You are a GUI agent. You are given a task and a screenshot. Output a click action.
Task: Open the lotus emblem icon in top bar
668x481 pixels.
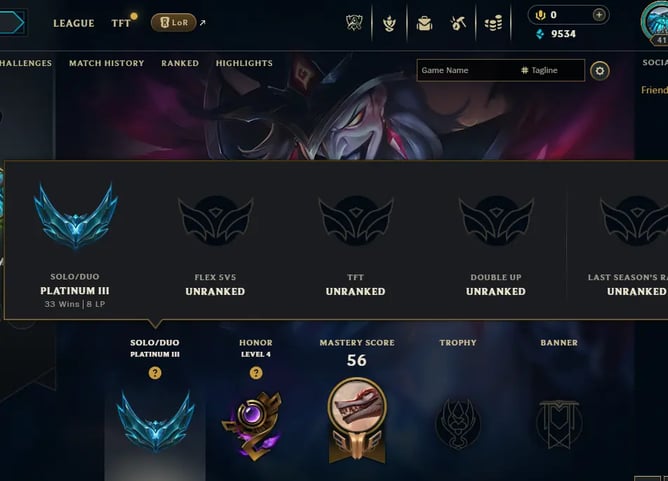point(389,23)
